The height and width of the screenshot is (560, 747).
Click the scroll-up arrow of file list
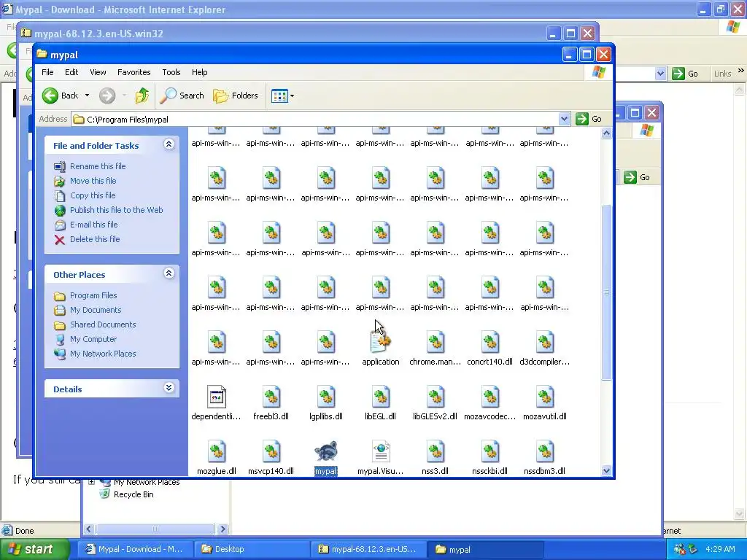pos(606,133)
